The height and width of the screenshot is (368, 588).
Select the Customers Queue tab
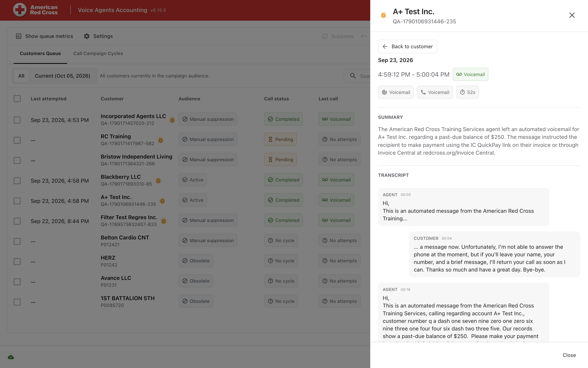pos(40,53)
